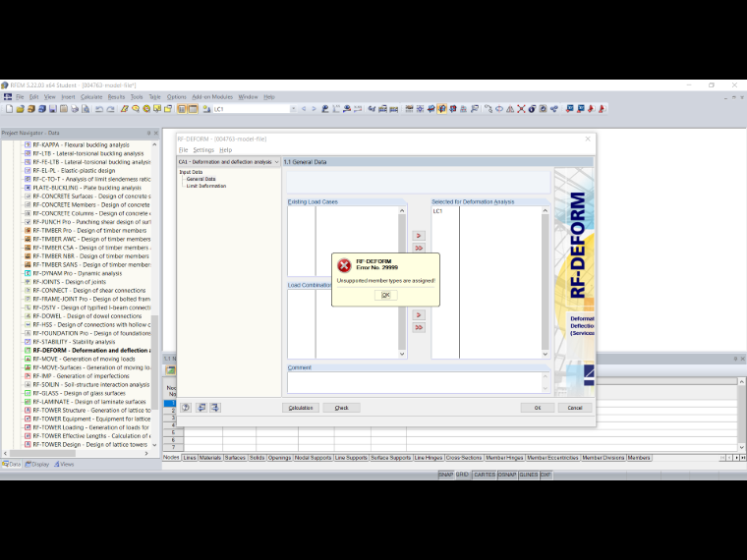Viewport: 747px width, 560px height.
Task: Switch to the Materials table tab
Action: point(210,458)
